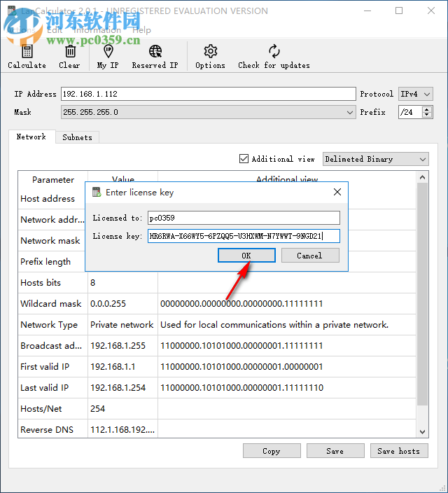Click table scrollbar up arrow
Screen dimensions: 448x493
click(423, 177)
